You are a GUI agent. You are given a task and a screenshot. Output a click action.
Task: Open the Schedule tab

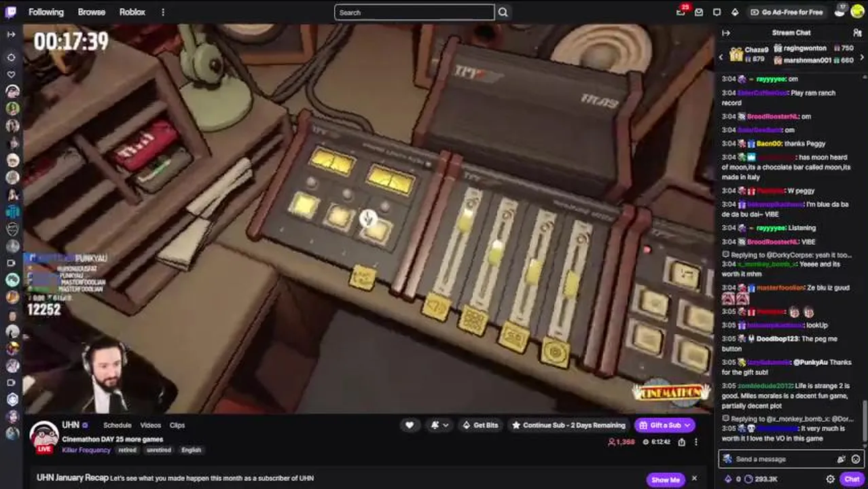117,425
